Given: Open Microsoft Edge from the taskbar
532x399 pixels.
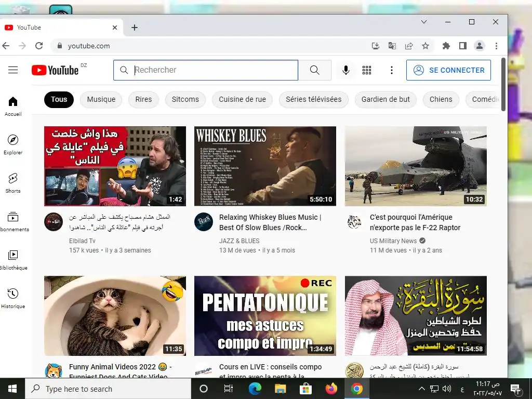Looking at the screenshot, I should [255, 389].
